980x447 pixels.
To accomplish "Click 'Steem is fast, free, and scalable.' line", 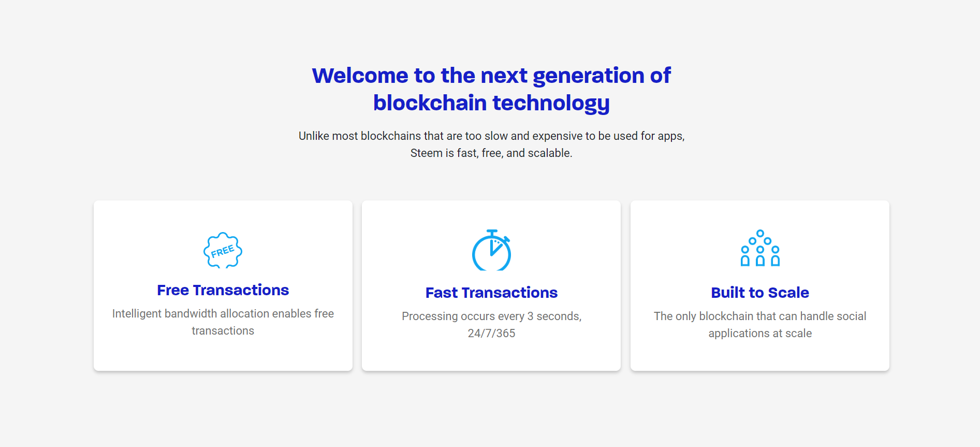I will click(x=491, y=153).
